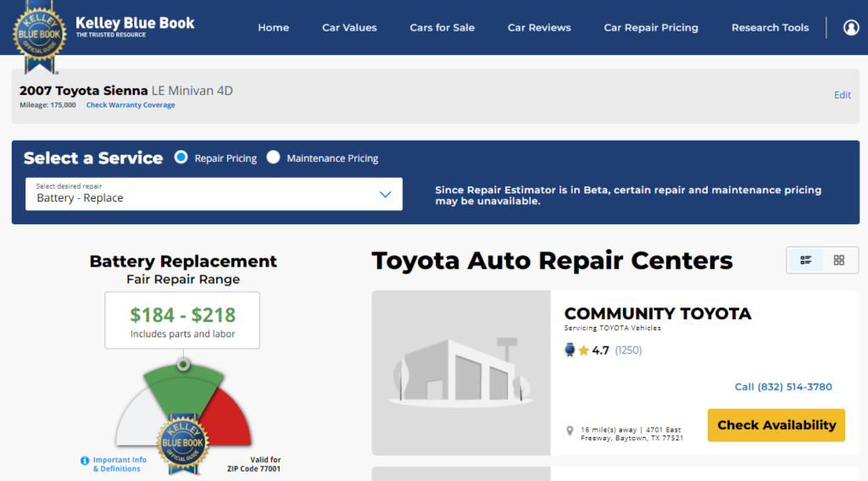This screenshot has width=868, height=481.
Task: Click the Mileage: 175,000 text
Action: click(x=47, y=105)
